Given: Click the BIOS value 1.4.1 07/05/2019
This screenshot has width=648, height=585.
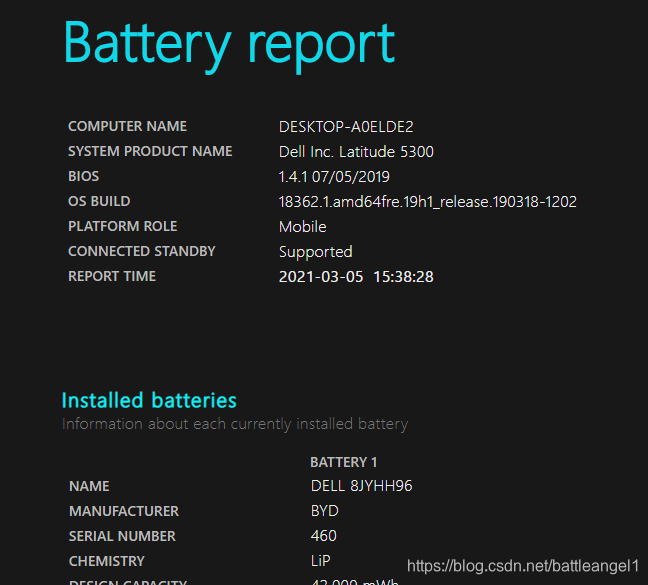Looking at the screenshot, I should point(334,177).
